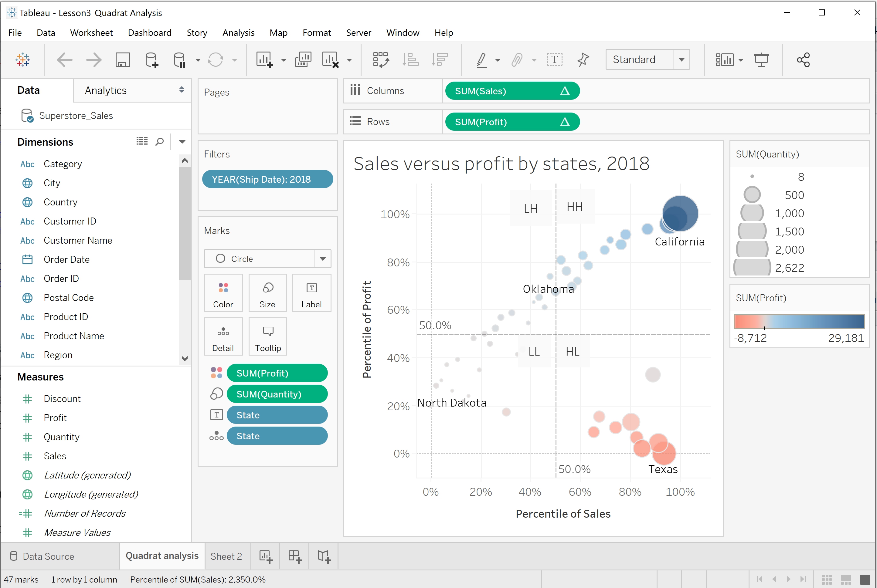Click the New Dashboard tab icon
The image size is (877, 588).
(295, 556)
